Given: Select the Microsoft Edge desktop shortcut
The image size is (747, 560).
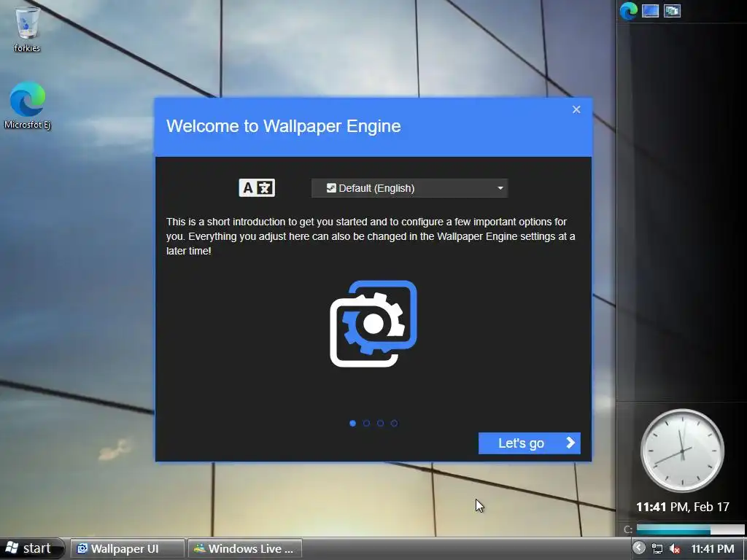Looking at the screenshot, I should point(27,105).
